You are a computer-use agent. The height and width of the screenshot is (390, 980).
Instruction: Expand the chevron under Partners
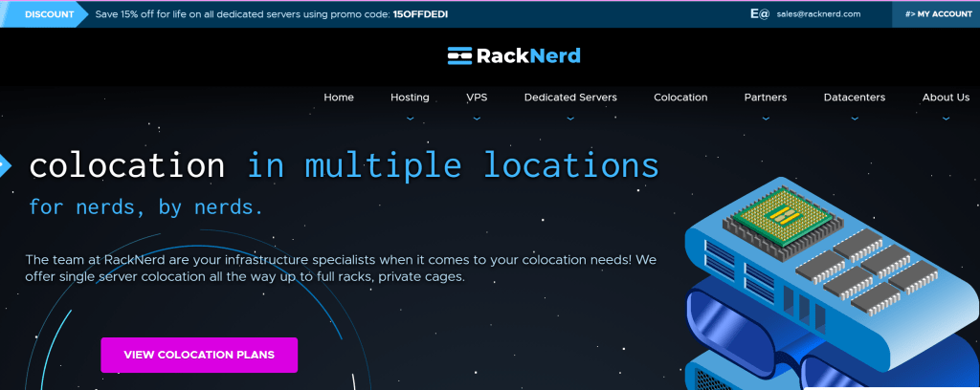click(766, 118)
